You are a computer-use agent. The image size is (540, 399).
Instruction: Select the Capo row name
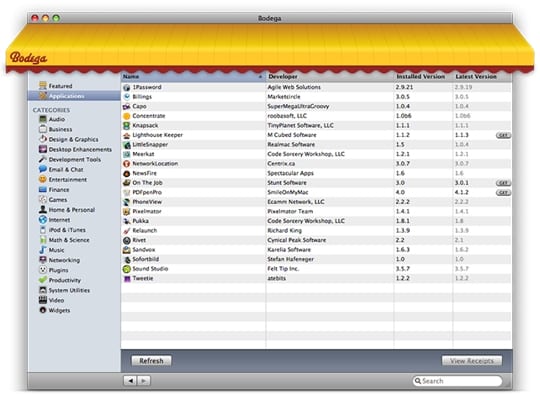(139, 106)
